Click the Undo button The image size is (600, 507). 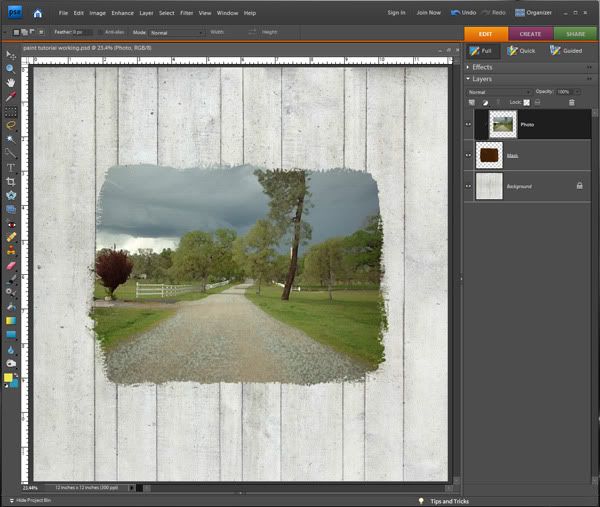click(463, 13)
